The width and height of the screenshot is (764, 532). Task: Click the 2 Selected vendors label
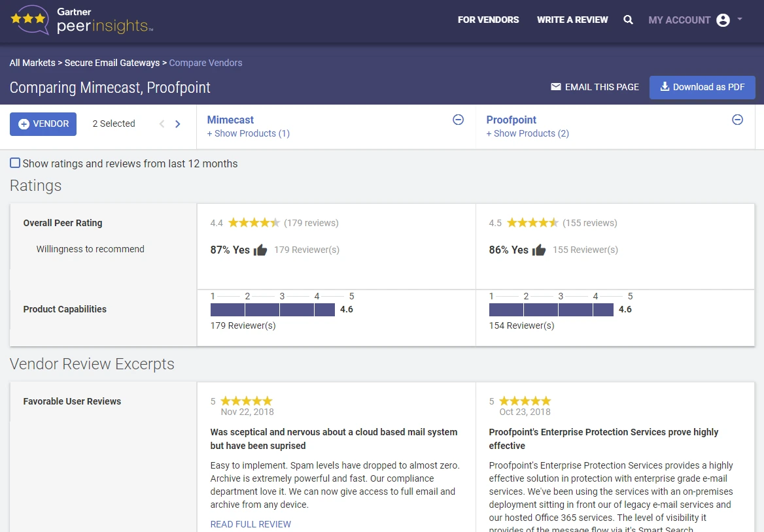(x=114, y=124)
